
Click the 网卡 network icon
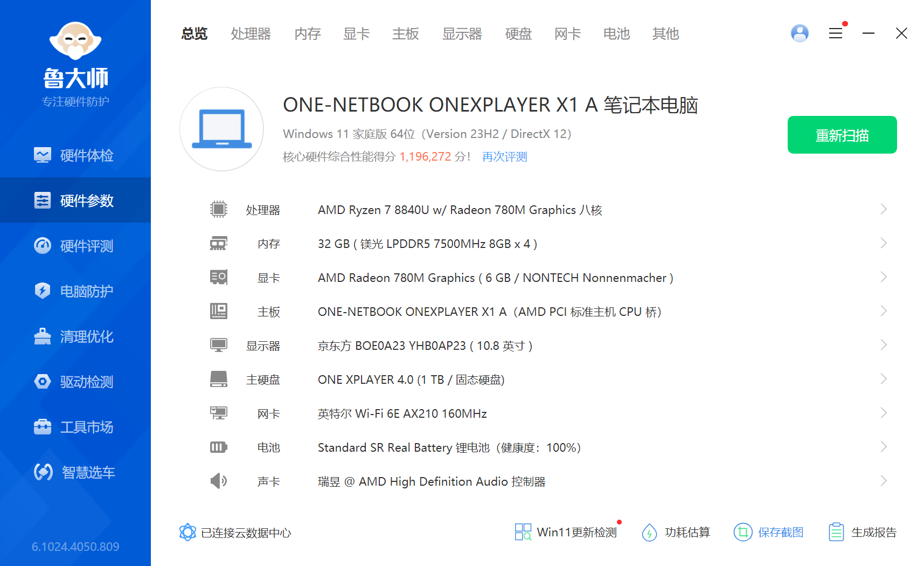click(x=219, y=413)
